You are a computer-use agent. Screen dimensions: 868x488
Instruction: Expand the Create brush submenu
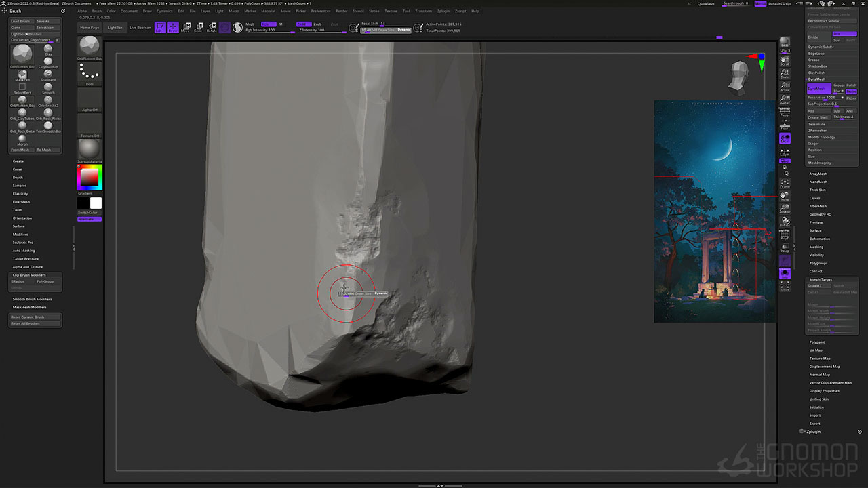[18, 161]
